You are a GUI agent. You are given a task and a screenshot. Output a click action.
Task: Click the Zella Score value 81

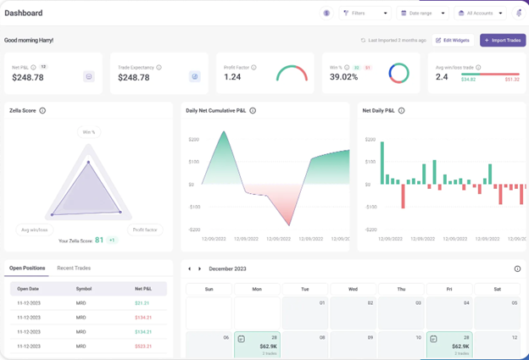[99, 240]
